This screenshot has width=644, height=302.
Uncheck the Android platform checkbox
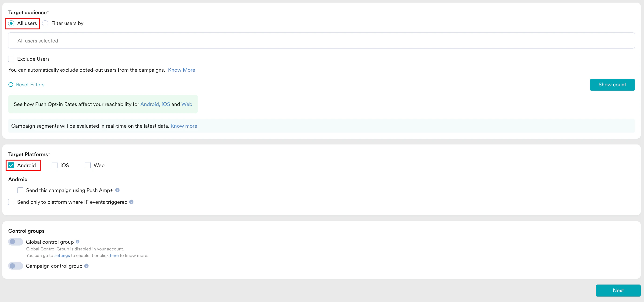click(x=11, y=165)
